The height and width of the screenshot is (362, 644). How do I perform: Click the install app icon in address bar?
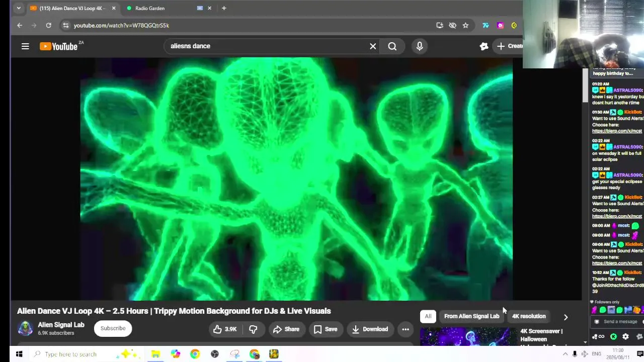click(x=440, y=25)
